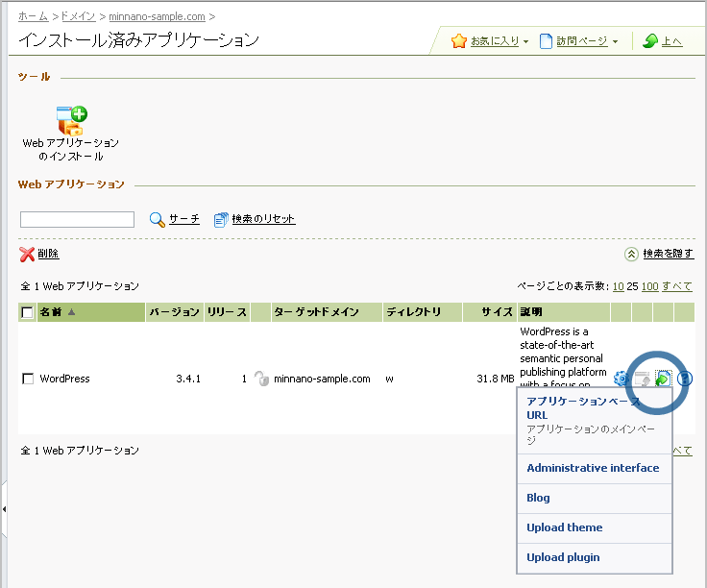Tick the WordPress row checkbox
The width and height of the screenshot is (707, 588).
28,379
